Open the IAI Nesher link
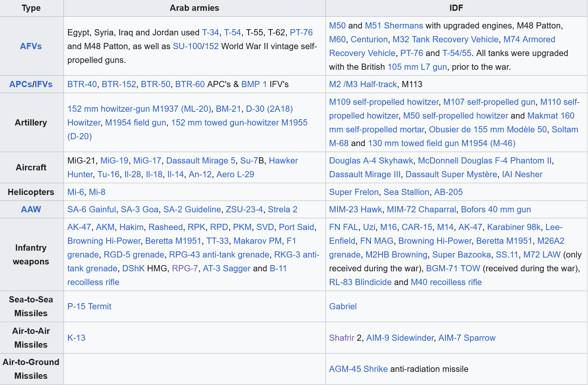Viewport: 588px width, 385px height. coord(522,174)
